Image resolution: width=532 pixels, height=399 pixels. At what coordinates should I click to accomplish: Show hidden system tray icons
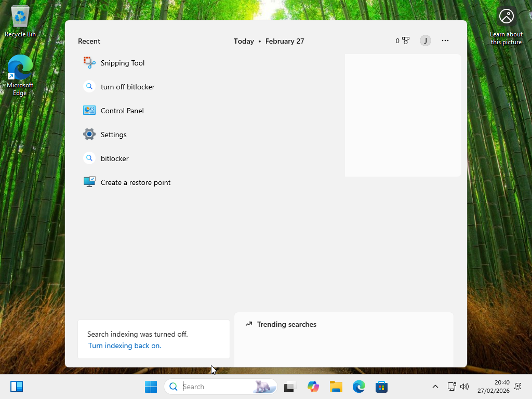[435, 387]
